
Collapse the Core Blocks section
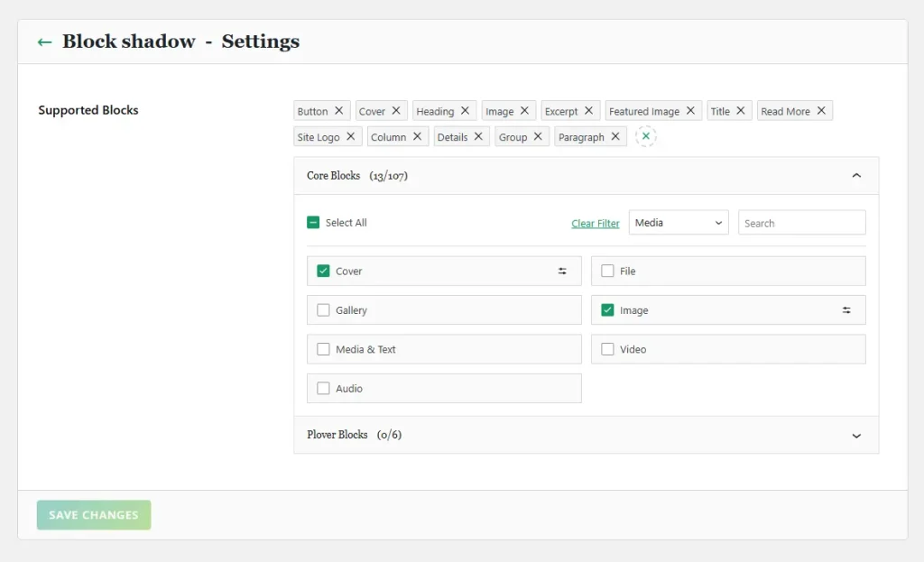pyautogui.click(x=856, y=176)
